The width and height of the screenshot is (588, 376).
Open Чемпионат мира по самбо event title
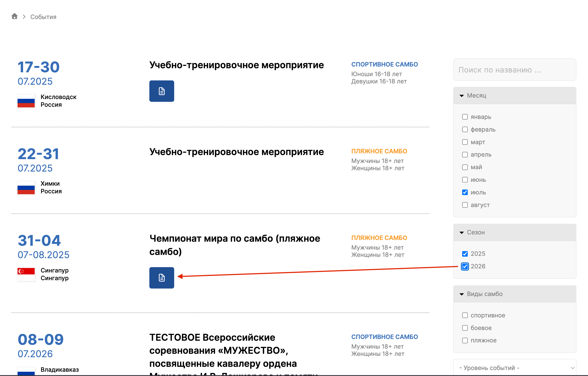point(235,245)
